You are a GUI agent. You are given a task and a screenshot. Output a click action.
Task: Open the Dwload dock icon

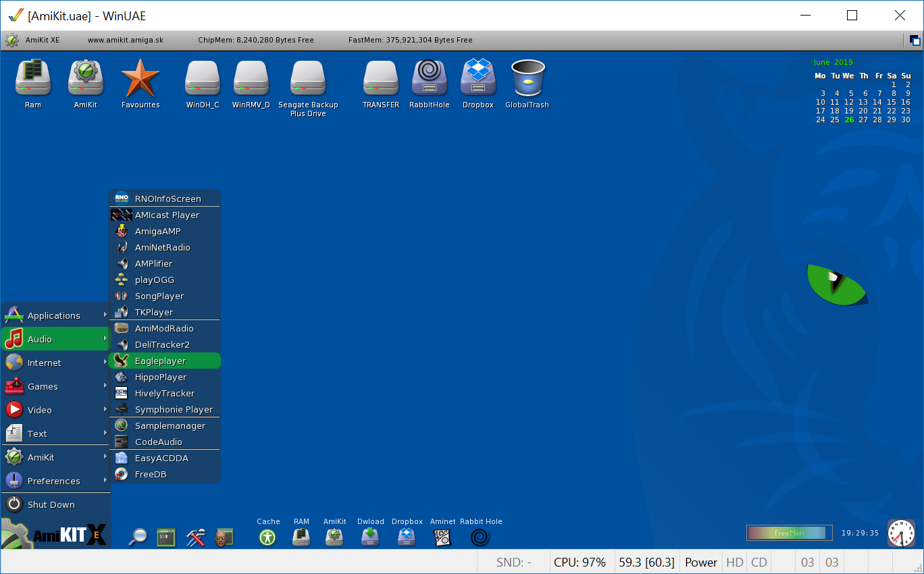coord(370,537)
